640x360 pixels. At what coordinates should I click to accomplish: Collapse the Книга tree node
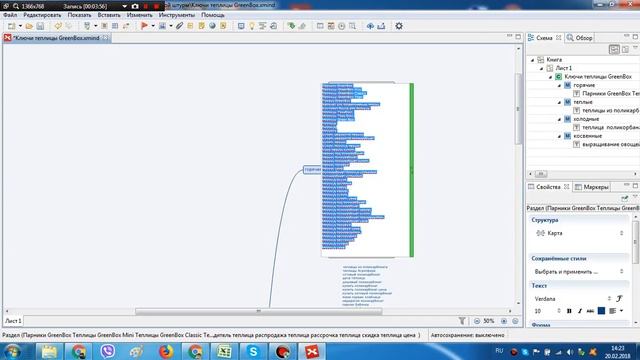click(532, 60)
